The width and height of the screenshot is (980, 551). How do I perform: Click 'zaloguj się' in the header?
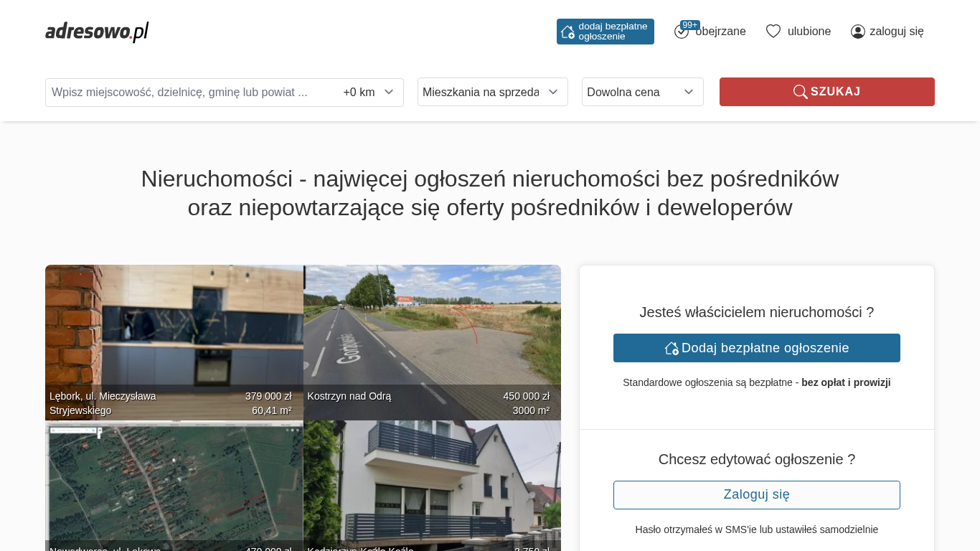tap(896, 32)
